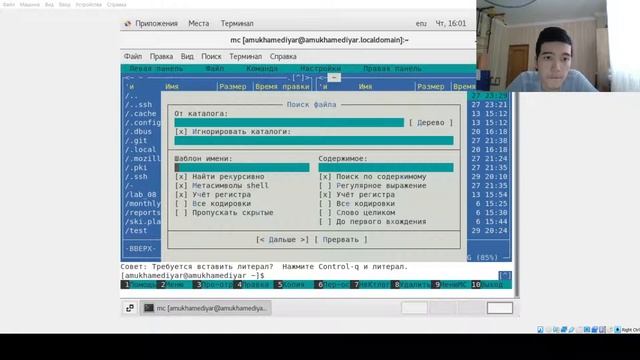Focus the От каталога input field
This screenshot has width=640, height=360.
tap(289, 123)
